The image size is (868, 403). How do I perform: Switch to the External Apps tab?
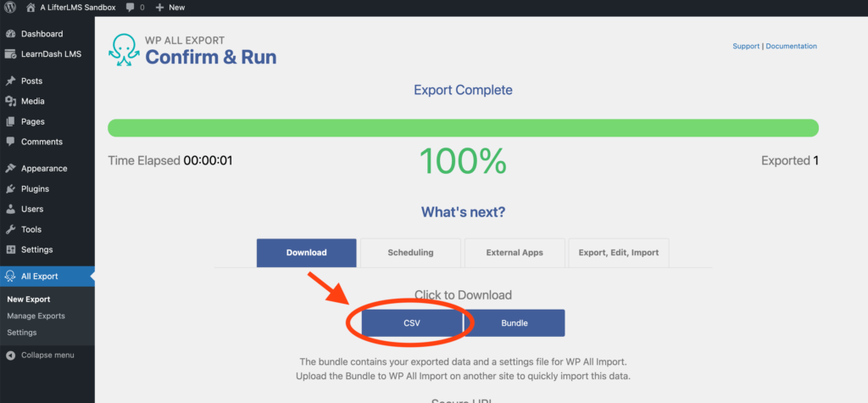pos(515,253)
